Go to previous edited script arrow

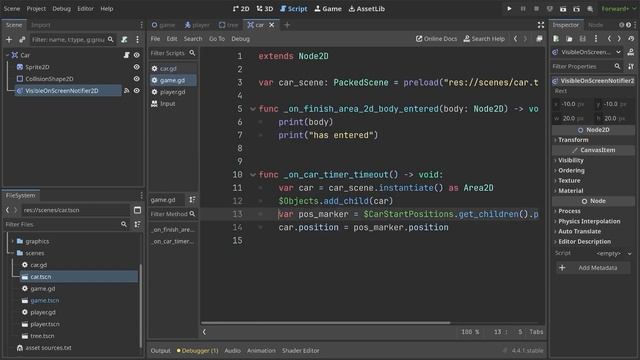pyautogui.click(x=516, y=39)
